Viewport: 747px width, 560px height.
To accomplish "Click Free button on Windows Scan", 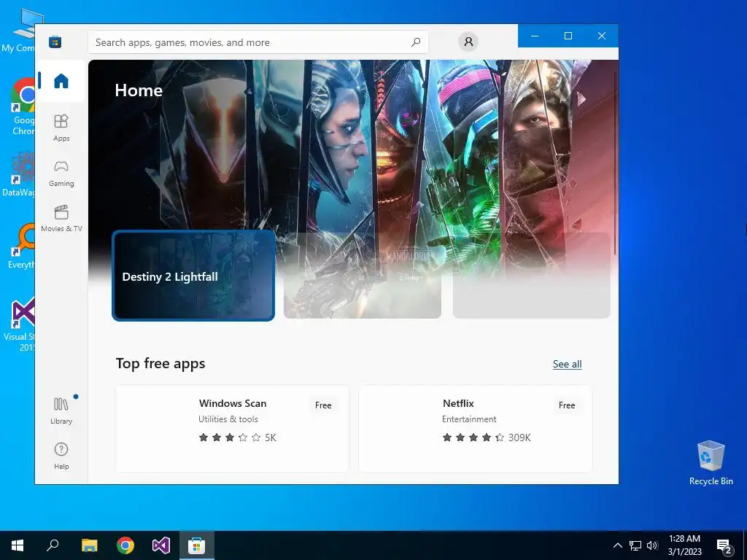I will [x=323, y=405].
